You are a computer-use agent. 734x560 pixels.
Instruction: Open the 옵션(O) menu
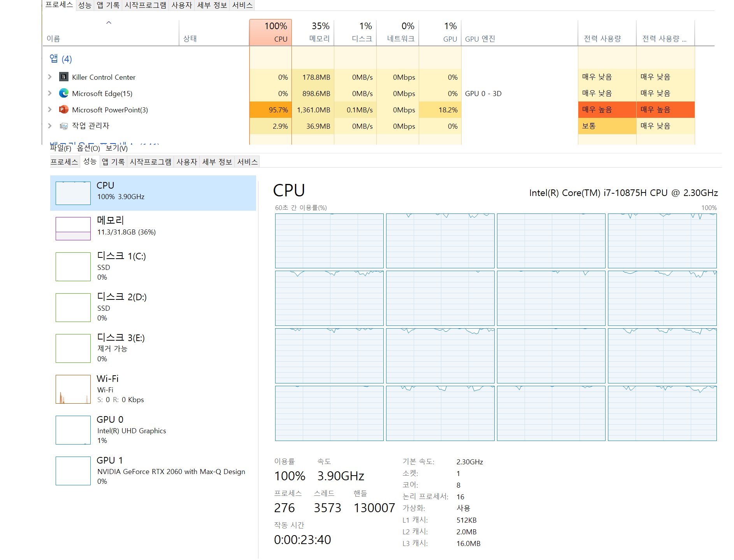tap(89, 148)
